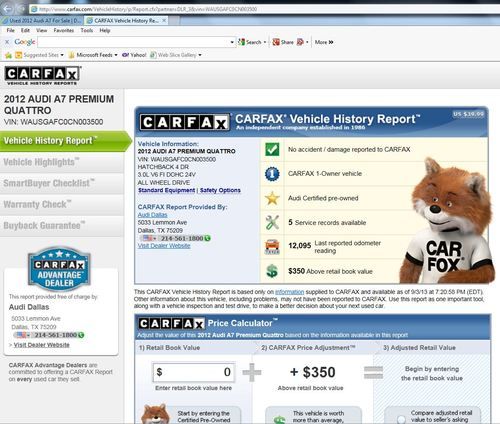
Task: Expand the Web Slice Gallery dropdown
Action: coord(200,55)
